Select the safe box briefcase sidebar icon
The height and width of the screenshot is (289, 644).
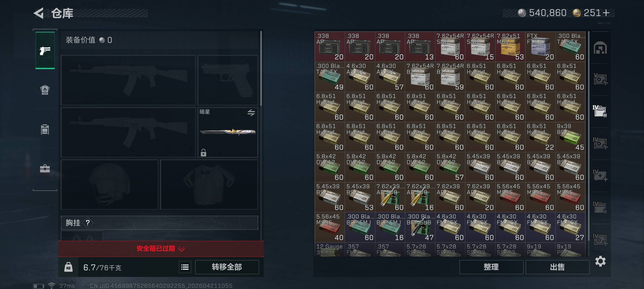pyautogui.click(x=45, y=169)
